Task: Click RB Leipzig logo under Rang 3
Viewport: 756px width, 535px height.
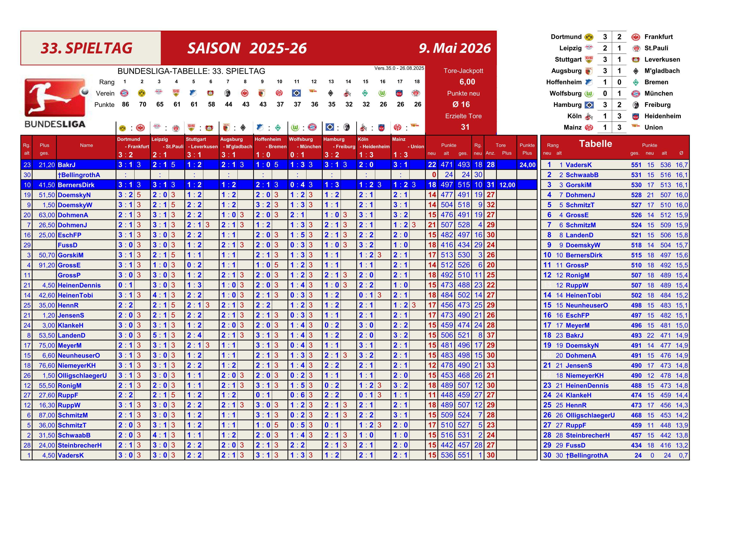Action: pos(159,93)
